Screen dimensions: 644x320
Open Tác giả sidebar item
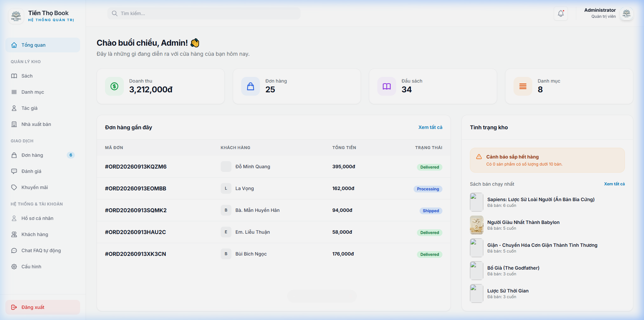[x=43, y=108]
